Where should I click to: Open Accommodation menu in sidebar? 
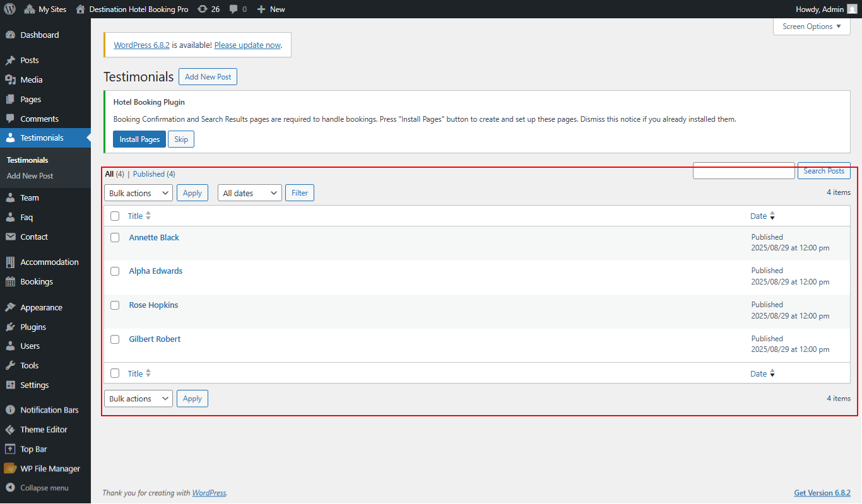(x=45, y=262)
